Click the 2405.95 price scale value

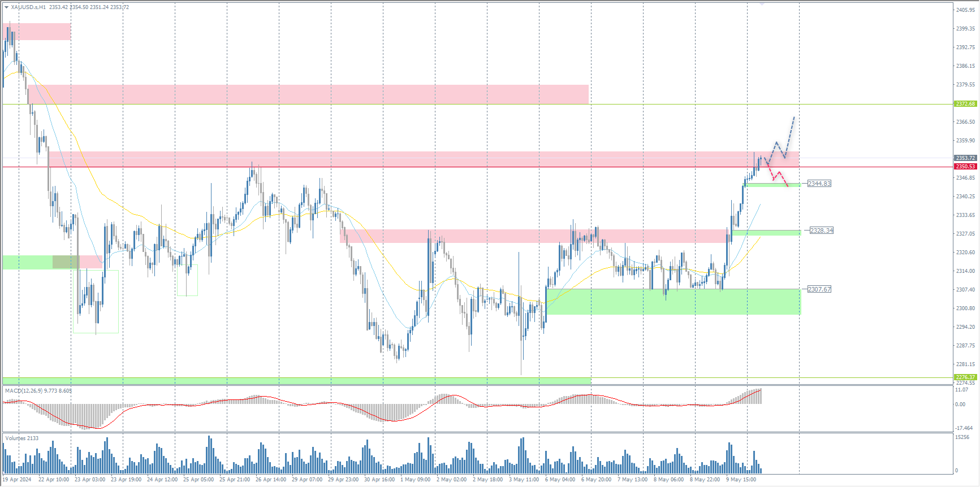(965, 10)
